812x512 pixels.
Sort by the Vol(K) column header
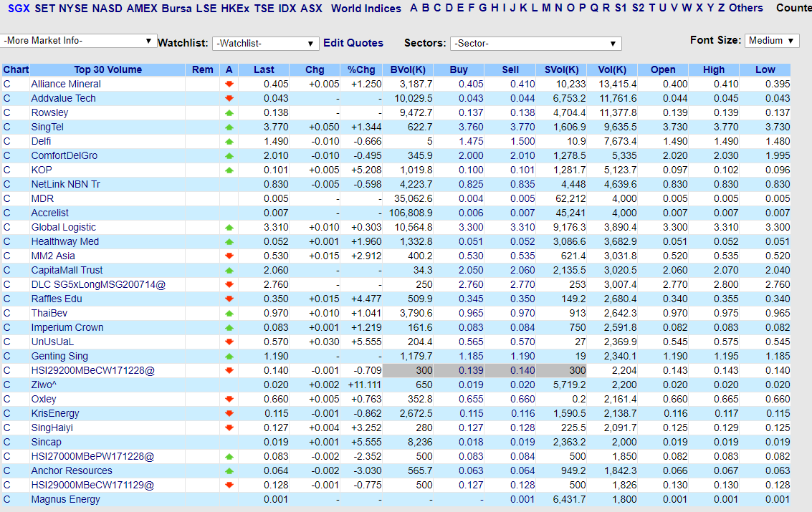pyautogui.click(x=611, y=69)
